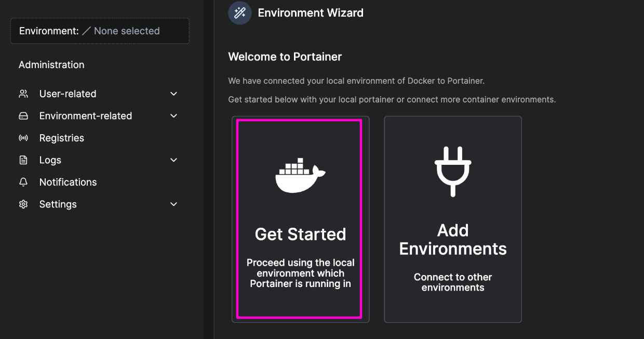Click the Environment: None selected box
The height and width of the screenshot is (339, 644).
(x=100, y=31)
